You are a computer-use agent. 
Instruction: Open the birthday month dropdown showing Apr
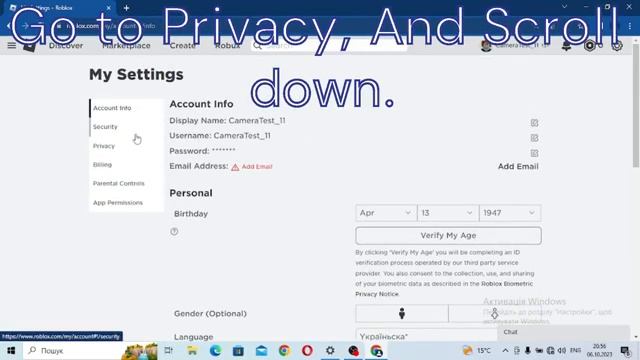[386, 213]
